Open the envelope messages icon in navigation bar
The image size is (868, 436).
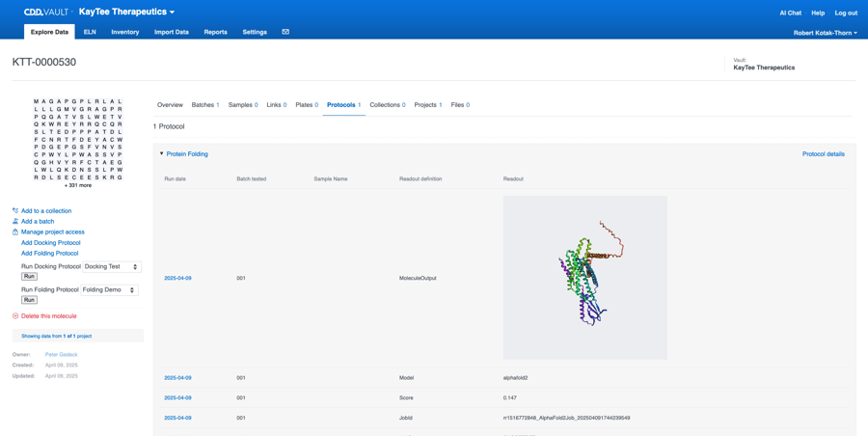285,32
